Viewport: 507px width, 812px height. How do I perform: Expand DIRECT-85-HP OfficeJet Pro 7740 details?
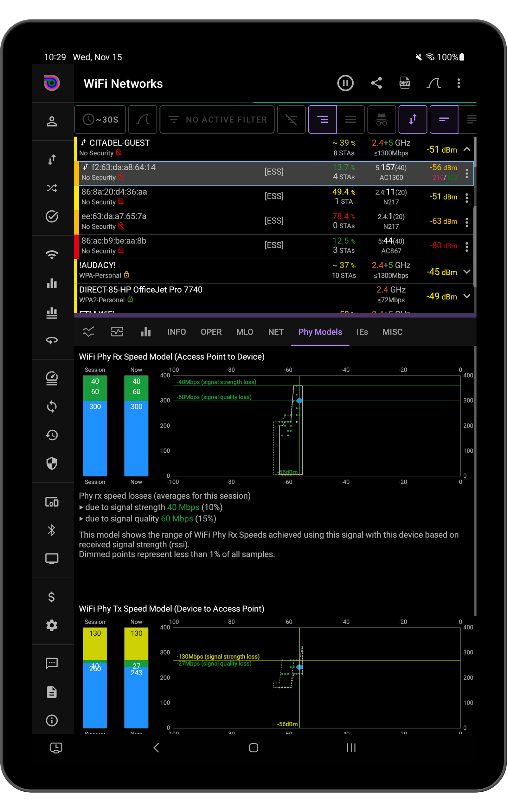tap(467, 296)
